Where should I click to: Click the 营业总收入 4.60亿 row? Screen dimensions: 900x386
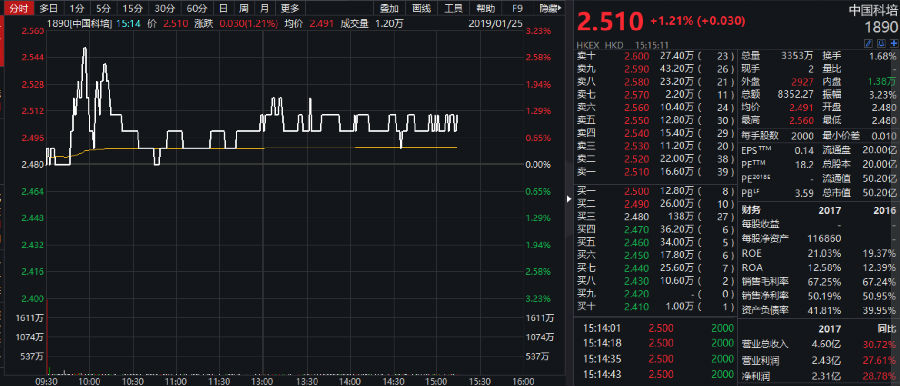819,344
